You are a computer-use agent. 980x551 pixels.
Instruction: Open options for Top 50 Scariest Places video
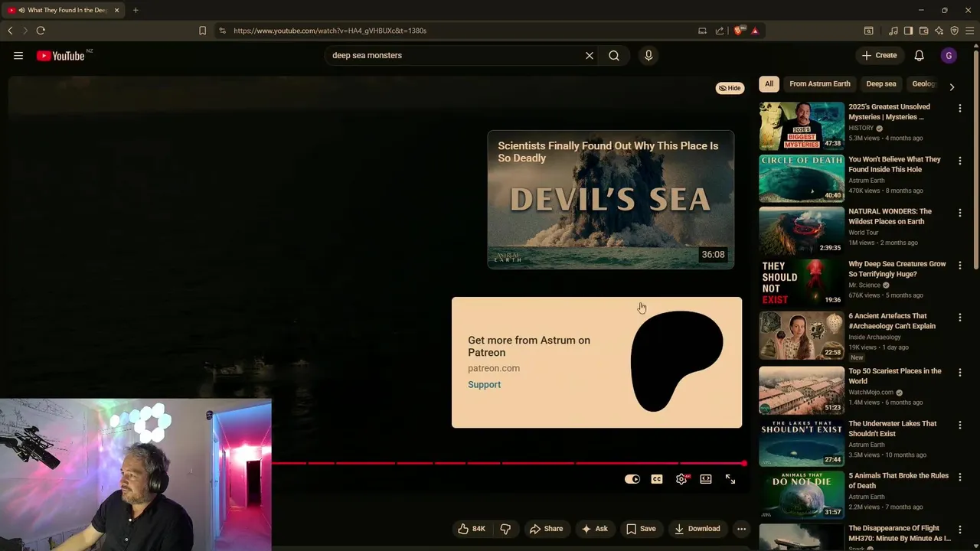(x=960, y=373)
